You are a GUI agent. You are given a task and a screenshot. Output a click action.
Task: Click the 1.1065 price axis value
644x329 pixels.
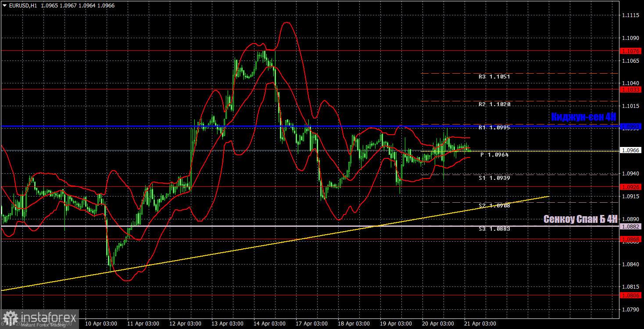[x=631, y=61]
